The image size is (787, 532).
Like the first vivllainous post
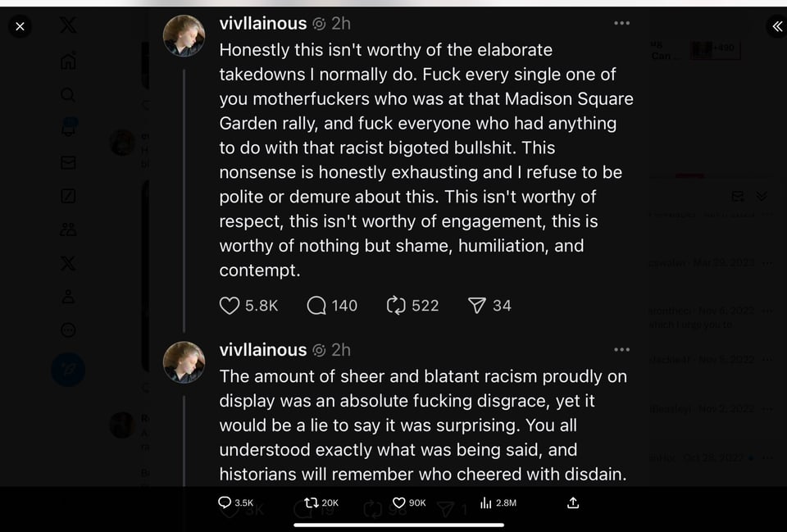point(230,306)
